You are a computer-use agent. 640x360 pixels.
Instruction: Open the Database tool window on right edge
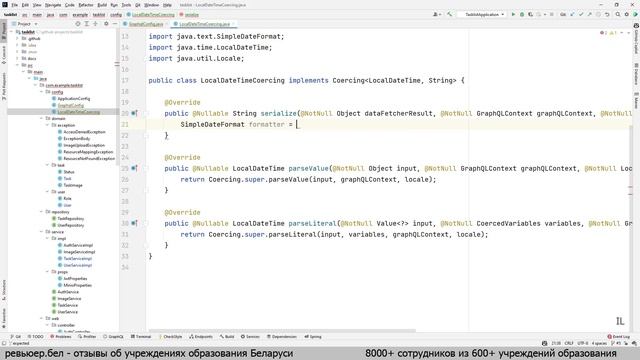click(x=636, y=74)
